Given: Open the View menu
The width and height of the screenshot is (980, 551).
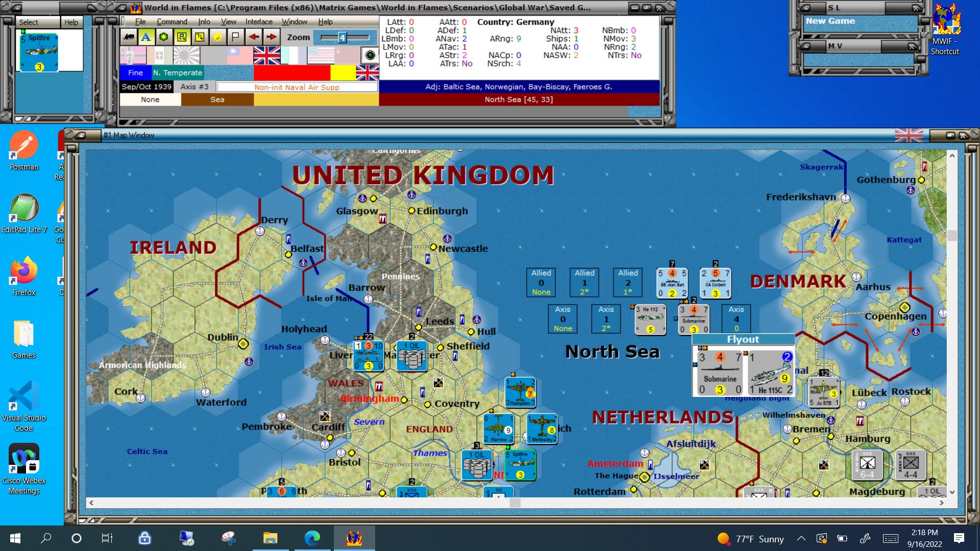Looking at the screenshot, I should [x=228, y=21].
